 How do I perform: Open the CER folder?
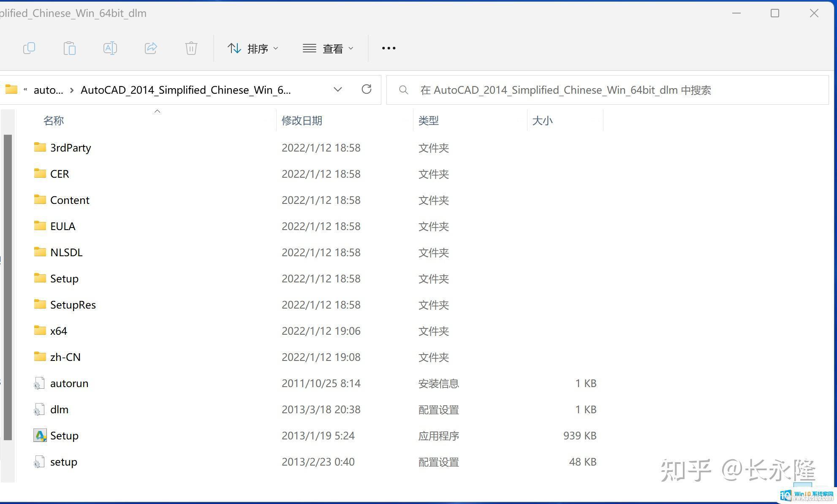click(59, 173)
